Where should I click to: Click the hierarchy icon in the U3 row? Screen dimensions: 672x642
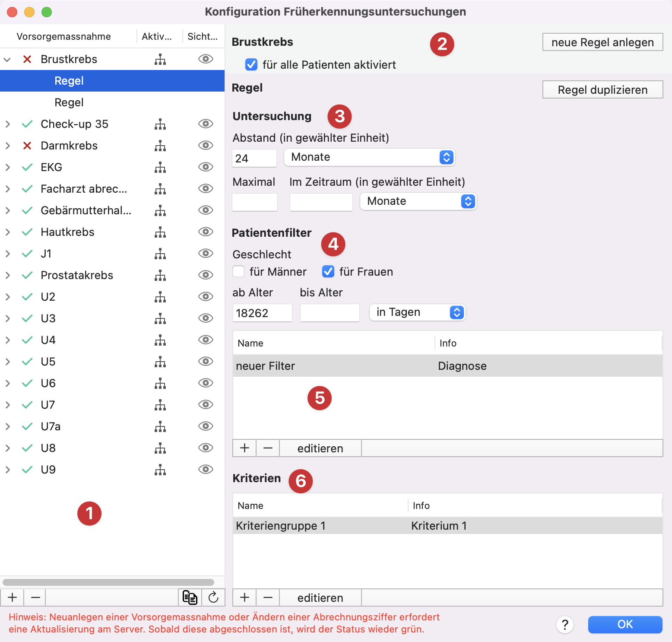tap(160, 318)
